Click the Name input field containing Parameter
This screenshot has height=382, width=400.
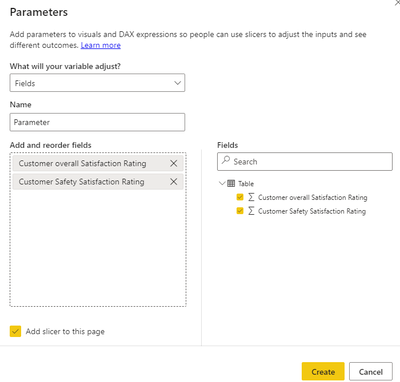97,122
